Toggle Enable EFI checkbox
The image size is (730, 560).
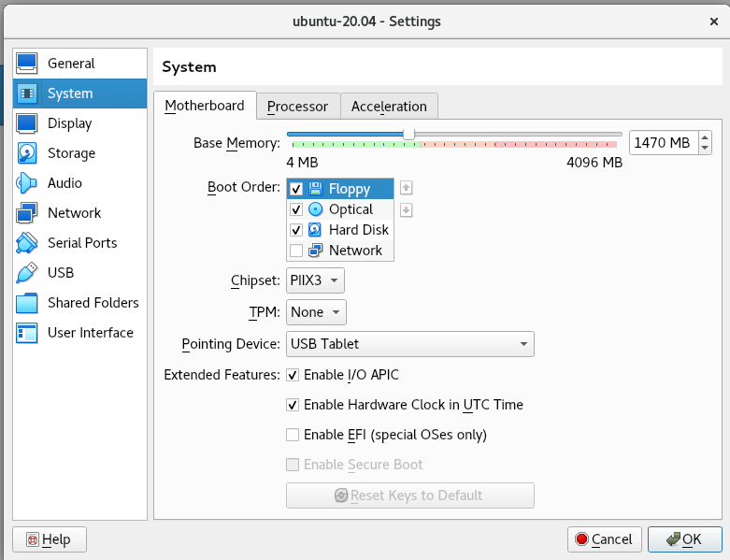coord(293,435)
